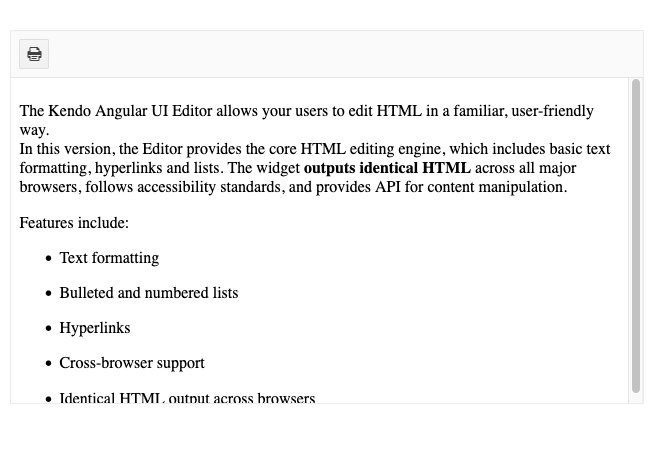Click the bold text 'outputs identical HTML'
This screenshot has height=464, width=654.
pyautogui.click(x=387, y=168)
